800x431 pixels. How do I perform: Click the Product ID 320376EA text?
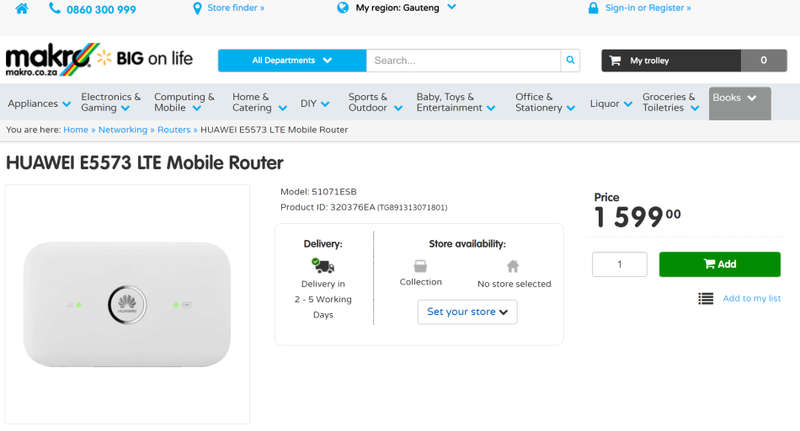(x=364, y=207)
